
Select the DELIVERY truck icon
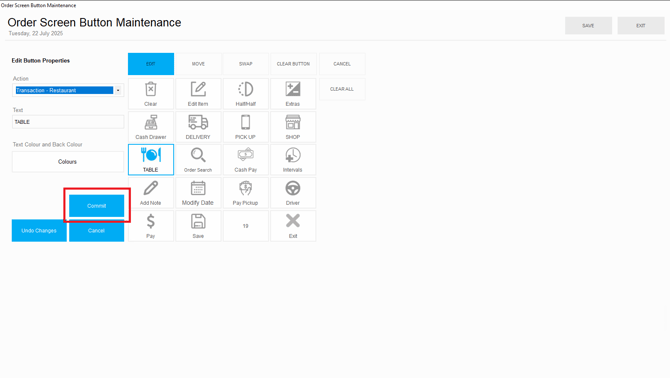coord(198,127)
